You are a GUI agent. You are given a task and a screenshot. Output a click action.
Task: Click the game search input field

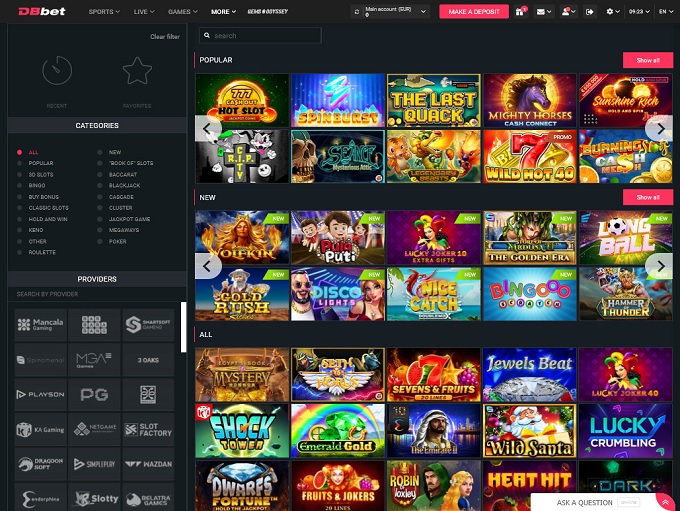click(260, 35)
